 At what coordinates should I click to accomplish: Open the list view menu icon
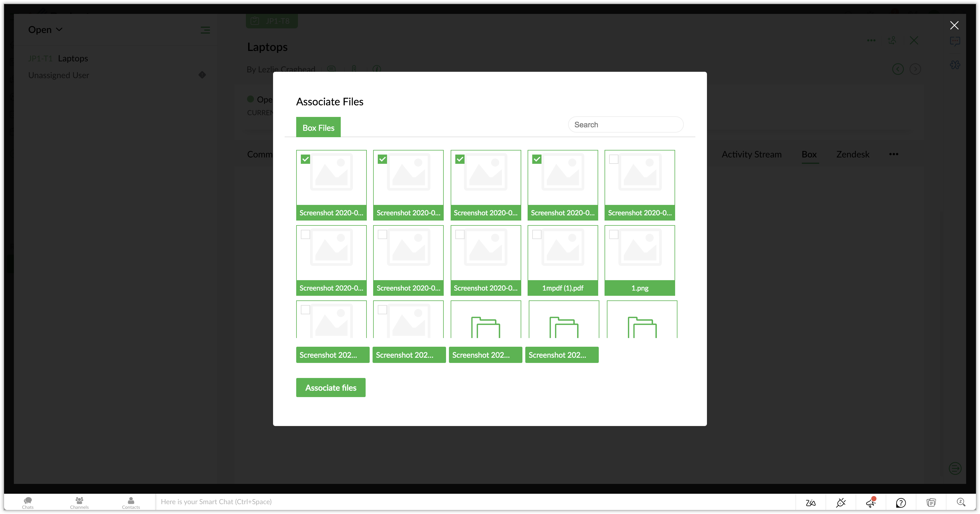click(205, 30)
